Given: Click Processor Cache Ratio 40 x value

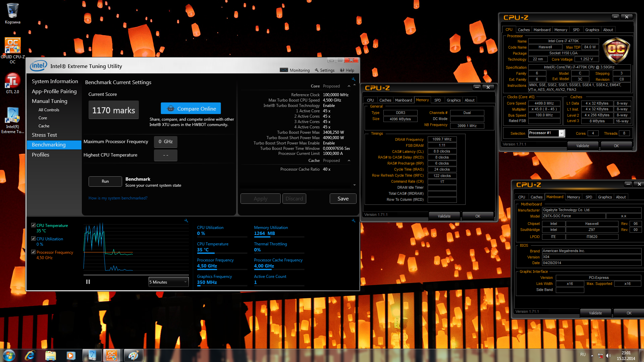Looking at the screenshot, I should tap(326, 169).
